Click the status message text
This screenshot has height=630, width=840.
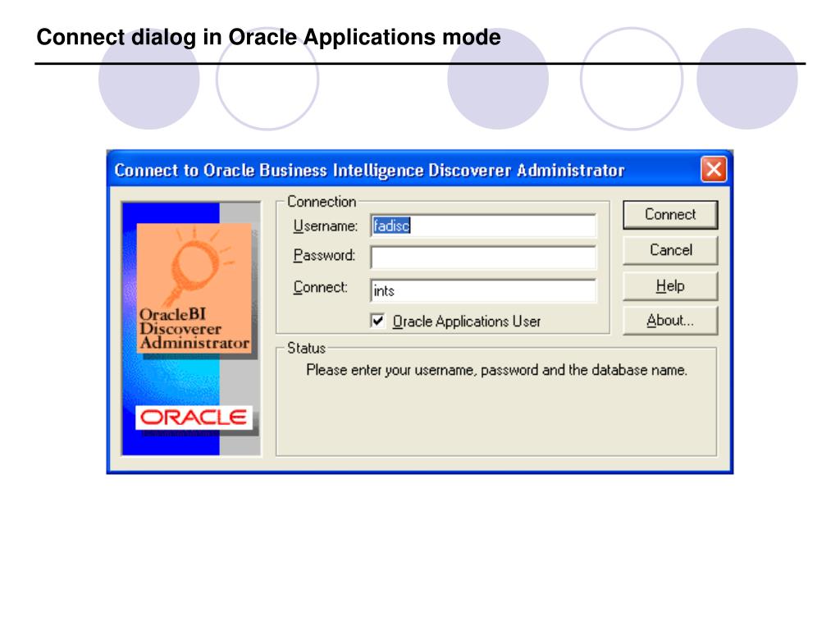click(x=496, y=370)
